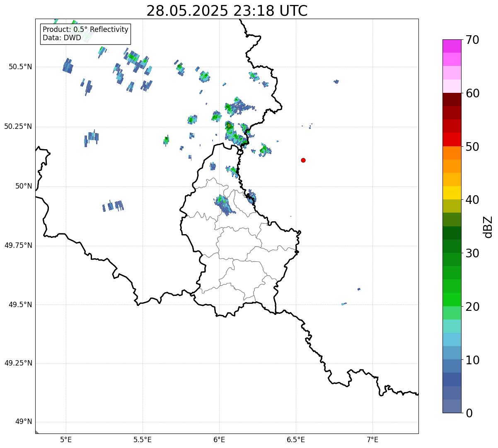This screenshot has height=448, width=498.
Task: Click the "Product: 0.5° Reflectivity" text
Action: coord(85,29)
